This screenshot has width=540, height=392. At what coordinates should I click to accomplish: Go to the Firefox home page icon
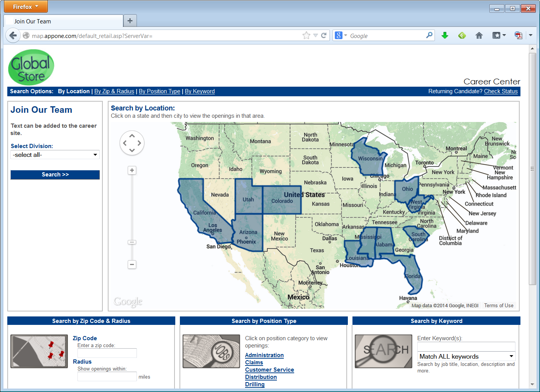coord(479,36)
